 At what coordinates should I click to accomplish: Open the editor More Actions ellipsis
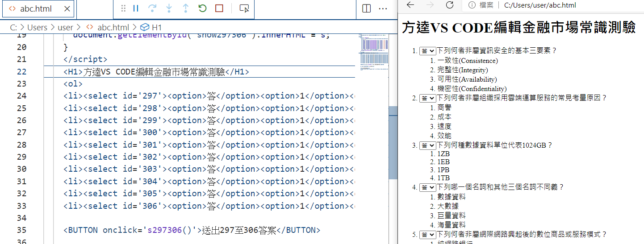coord(383,8)
